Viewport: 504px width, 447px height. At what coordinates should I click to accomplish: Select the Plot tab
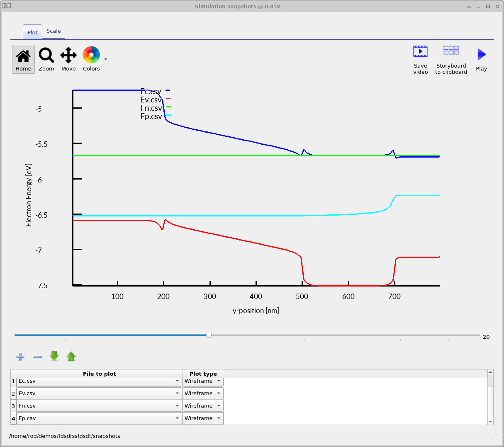pyautogui.click(x=32, y=32)
